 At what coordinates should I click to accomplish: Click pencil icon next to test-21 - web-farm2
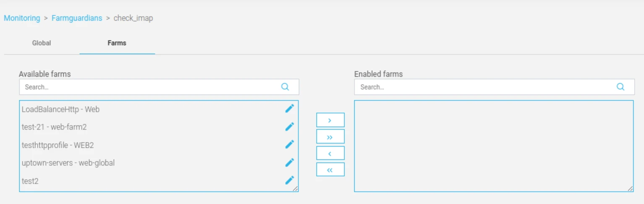click(x=290, y=127)
